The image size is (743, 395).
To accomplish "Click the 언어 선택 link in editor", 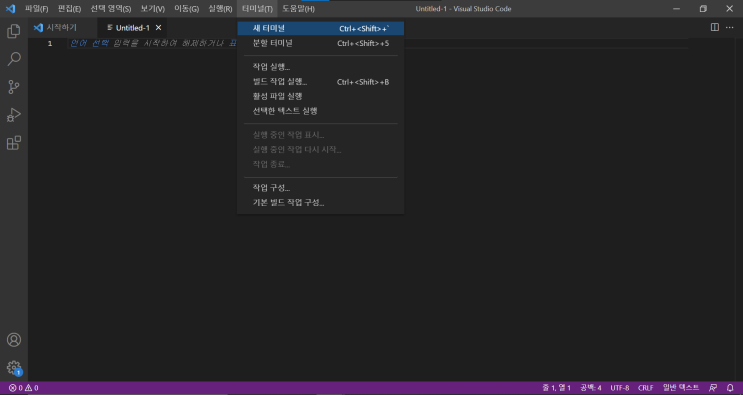I will click(89, 43).
